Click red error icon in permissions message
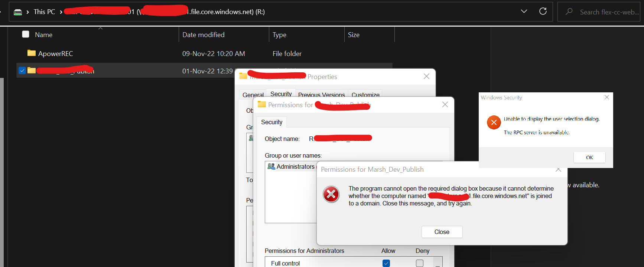Screen dimensions: 644x267 [x=331, y=194]
